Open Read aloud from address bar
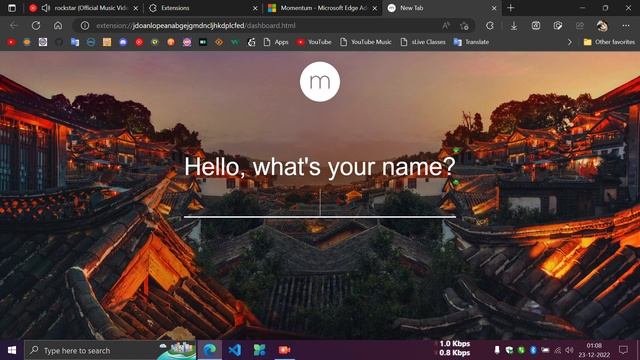This screenshot has width=640, height=360. click(x=446, y=25)
